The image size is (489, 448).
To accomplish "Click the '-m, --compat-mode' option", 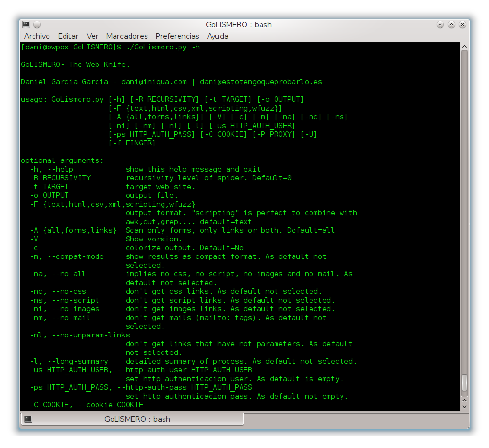I will coord(67,256).
